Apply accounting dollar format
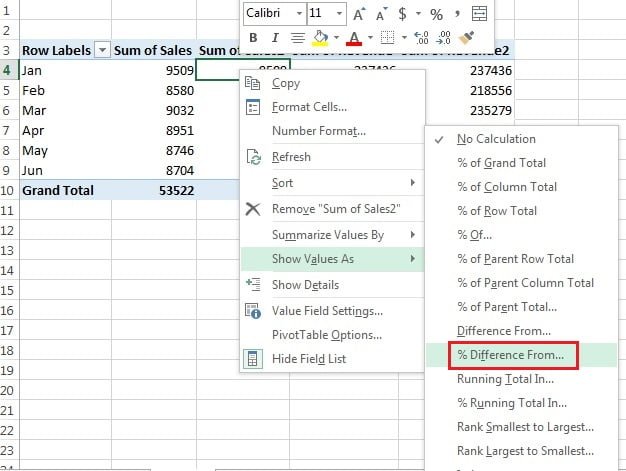 pos(402,14)
